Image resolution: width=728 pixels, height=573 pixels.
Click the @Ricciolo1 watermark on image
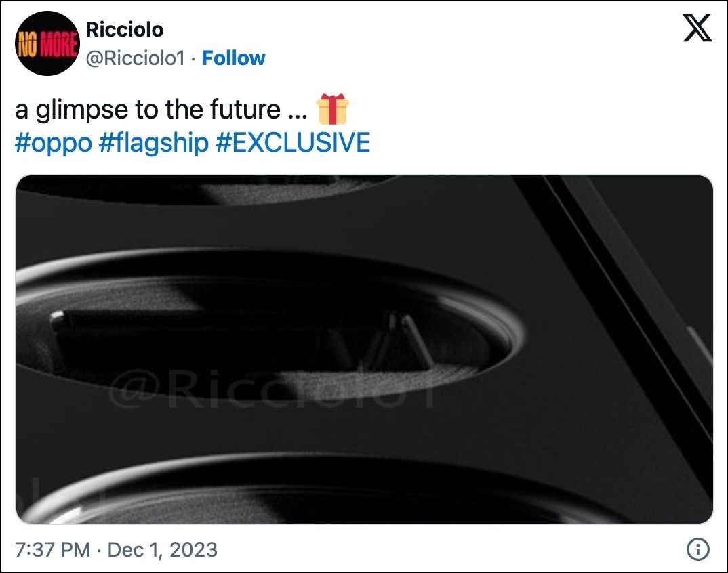(x=272, y=389)
